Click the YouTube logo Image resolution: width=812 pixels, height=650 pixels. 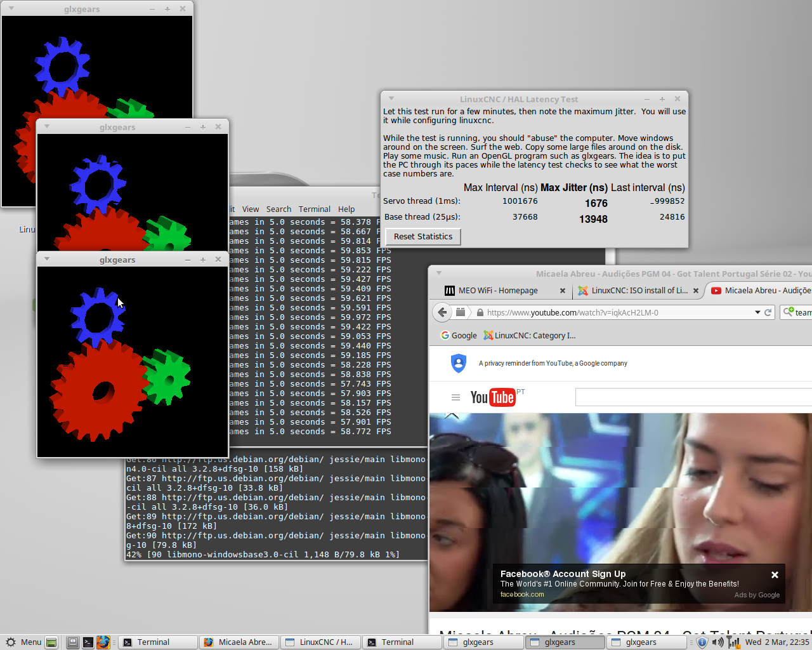tap(494, 397)
